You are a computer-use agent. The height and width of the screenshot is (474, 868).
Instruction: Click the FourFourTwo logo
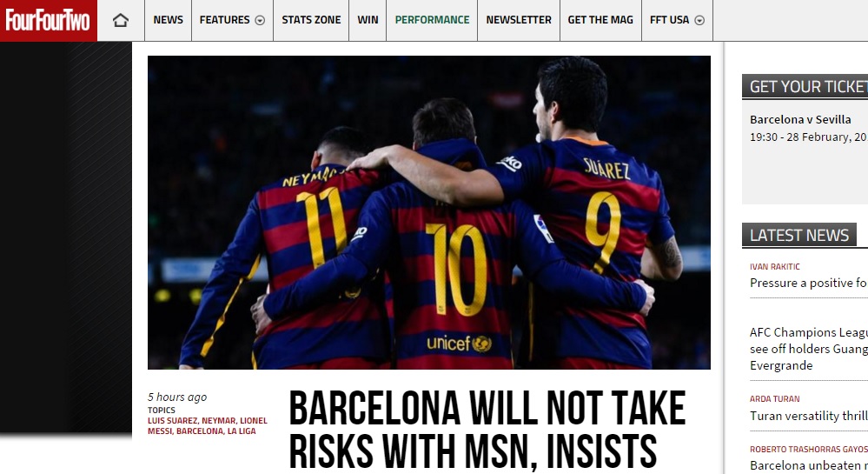[x=48, y=21]
